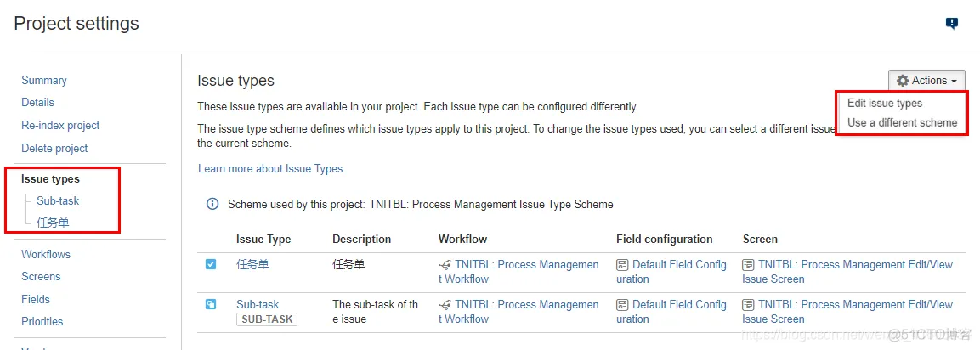Image resolution: width=980 pixels, height=350 pixels.
Task: Open Sub-task issue type link in table
Action: click(x=258, y=304)
